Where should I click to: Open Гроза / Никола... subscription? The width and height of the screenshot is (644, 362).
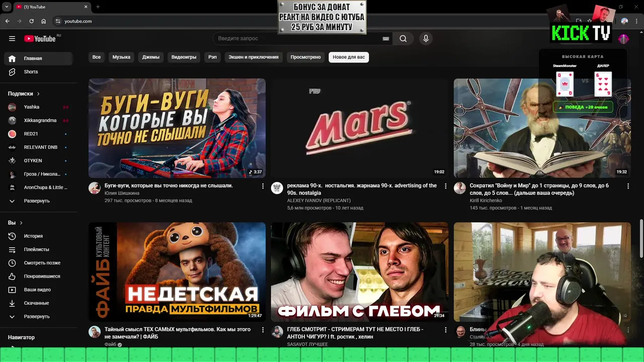click(x=38, y=174)
